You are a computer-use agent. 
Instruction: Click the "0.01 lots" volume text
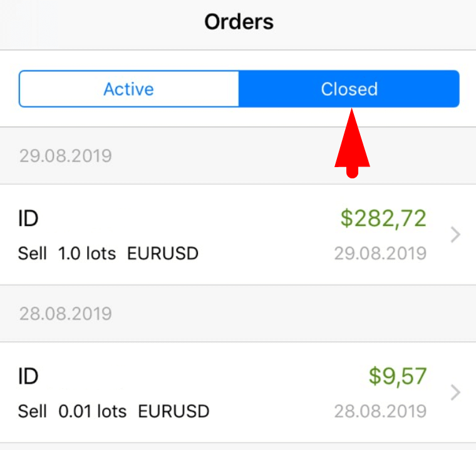[92, 411]
